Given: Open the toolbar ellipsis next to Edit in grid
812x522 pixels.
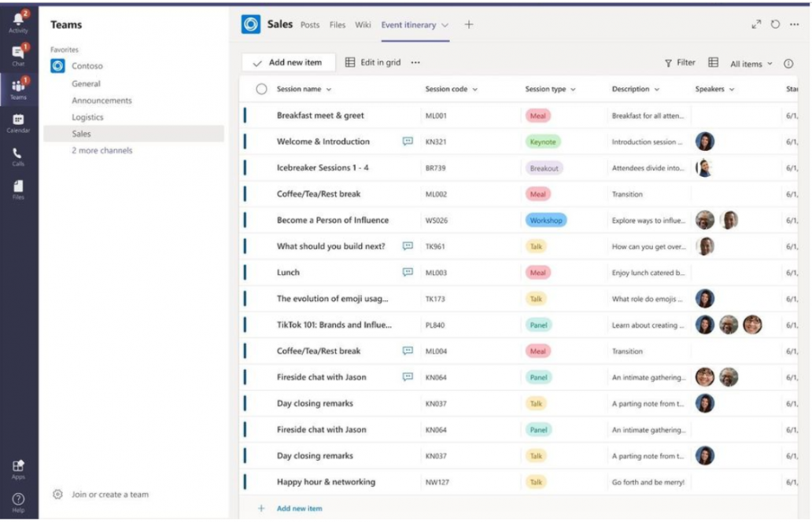Looking at the screenshot, I should (415, 63).
